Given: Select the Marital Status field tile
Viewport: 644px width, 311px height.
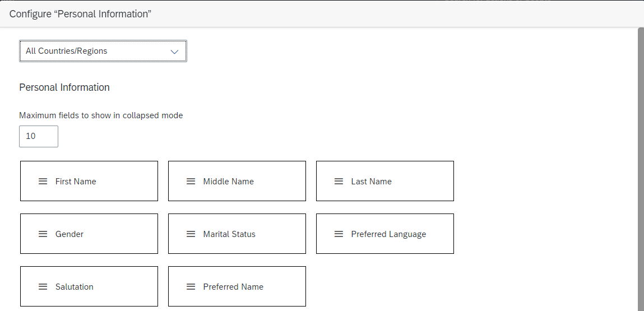Looking at the screenshot, I should coord(237,234).
